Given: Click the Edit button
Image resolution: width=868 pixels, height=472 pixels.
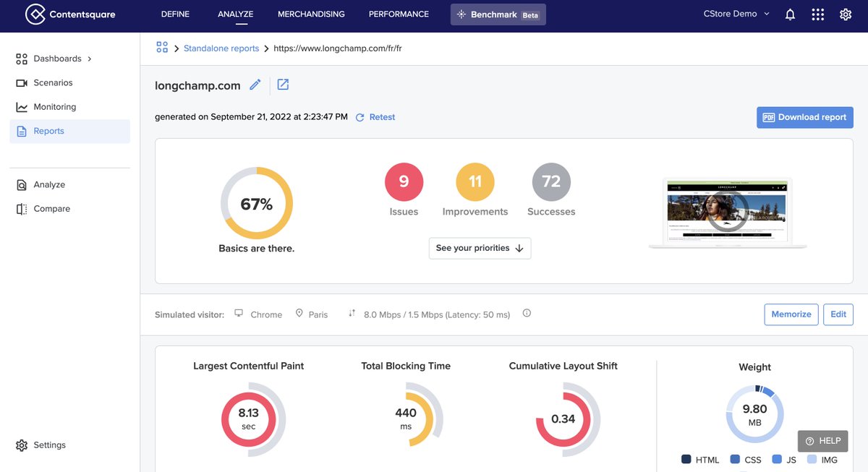Looking at the screenshot, I should pyautogui.click(x=838, y=314).
